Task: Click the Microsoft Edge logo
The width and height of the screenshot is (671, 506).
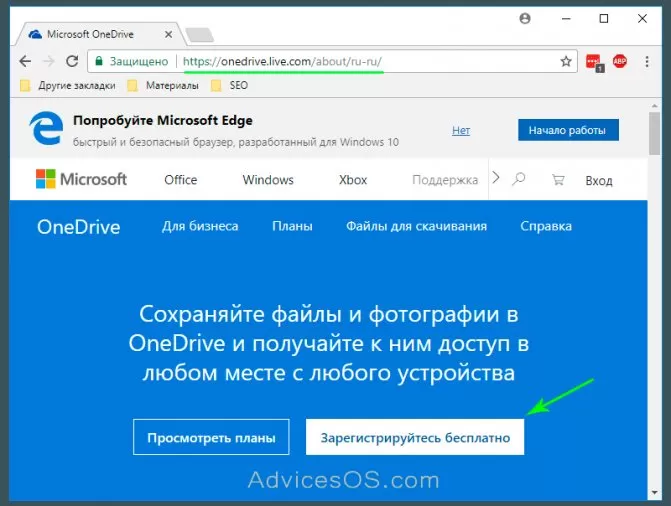Action: click(x=46, y=128)
